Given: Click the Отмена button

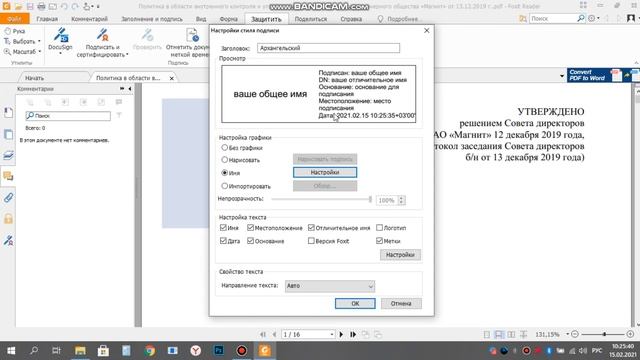Looking at the screenshot, I should 401,303.
